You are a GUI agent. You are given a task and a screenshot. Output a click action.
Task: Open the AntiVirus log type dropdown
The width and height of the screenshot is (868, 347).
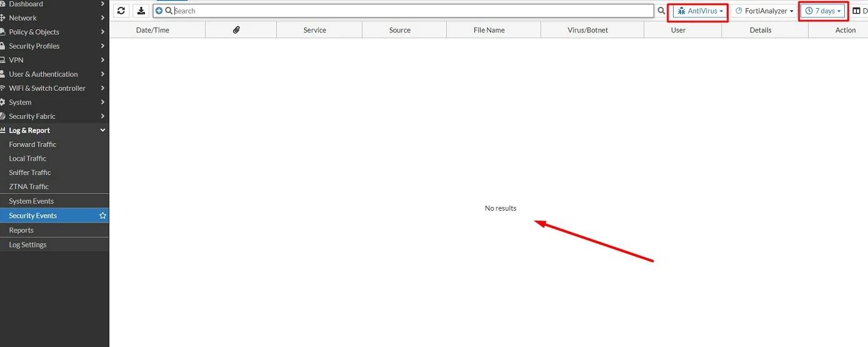(701, 11)
